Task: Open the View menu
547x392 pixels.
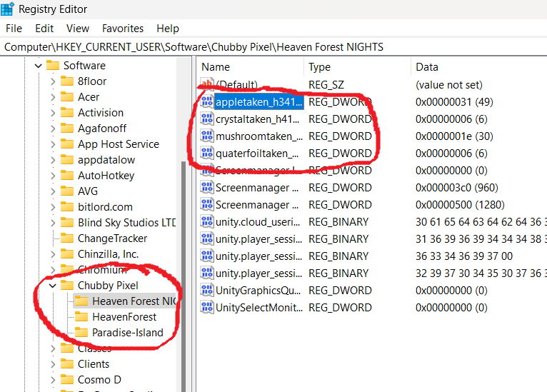Action: pos(78,29)
